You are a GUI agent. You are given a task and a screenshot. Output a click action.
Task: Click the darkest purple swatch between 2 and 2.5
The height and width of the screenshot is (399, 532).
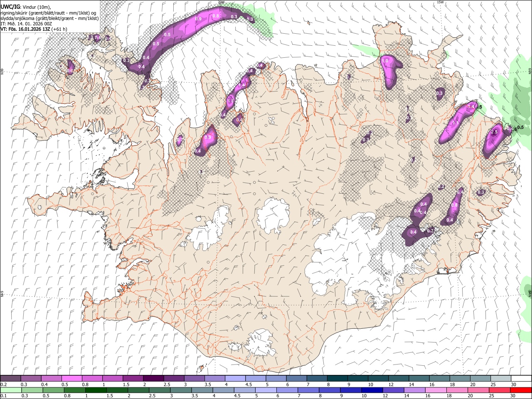pyautogui.click(x=153, y=378)
